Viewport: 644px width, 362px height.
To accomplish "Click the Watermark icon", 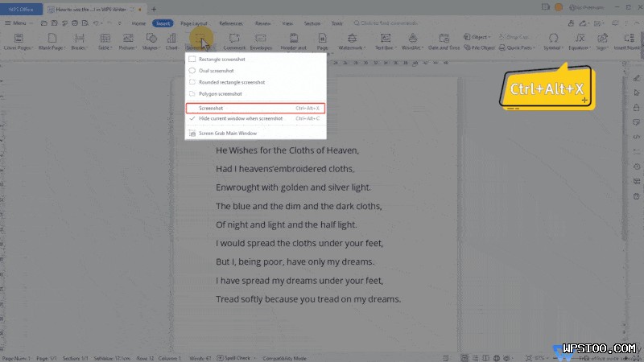I will [x=351, y=38].
